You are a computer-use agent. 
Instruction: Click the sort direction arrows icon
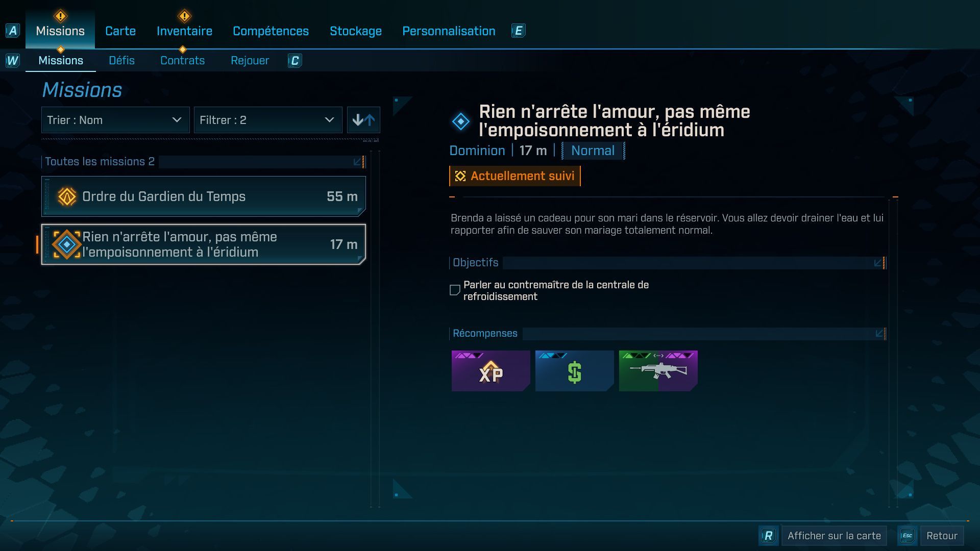click(x=363, y=120)
